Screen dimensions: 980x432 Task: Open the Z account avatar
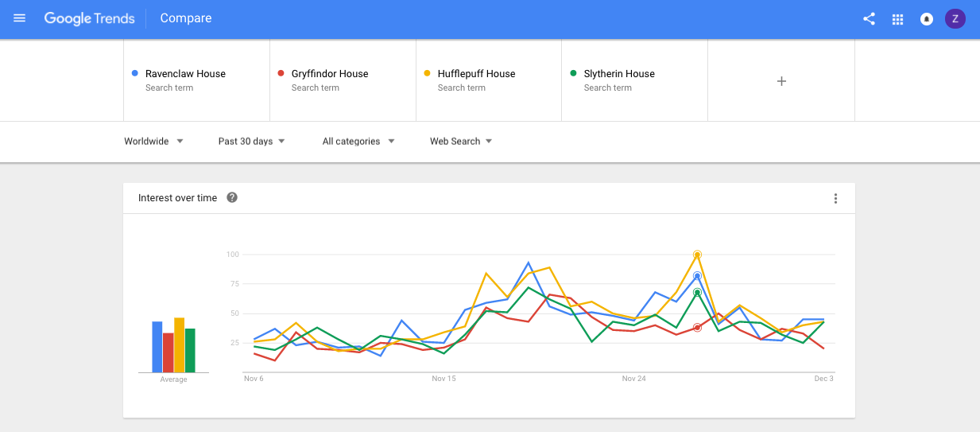[955, 19]
